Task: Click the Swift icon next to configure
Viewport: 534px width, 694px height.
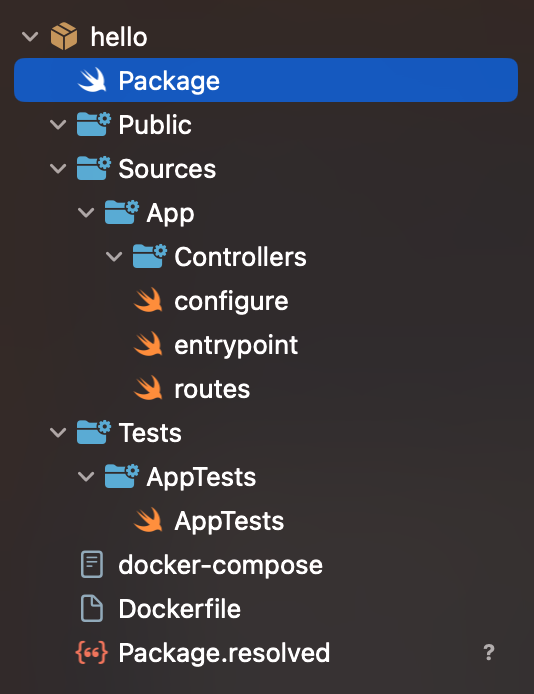Action: [x=148, y=300]
